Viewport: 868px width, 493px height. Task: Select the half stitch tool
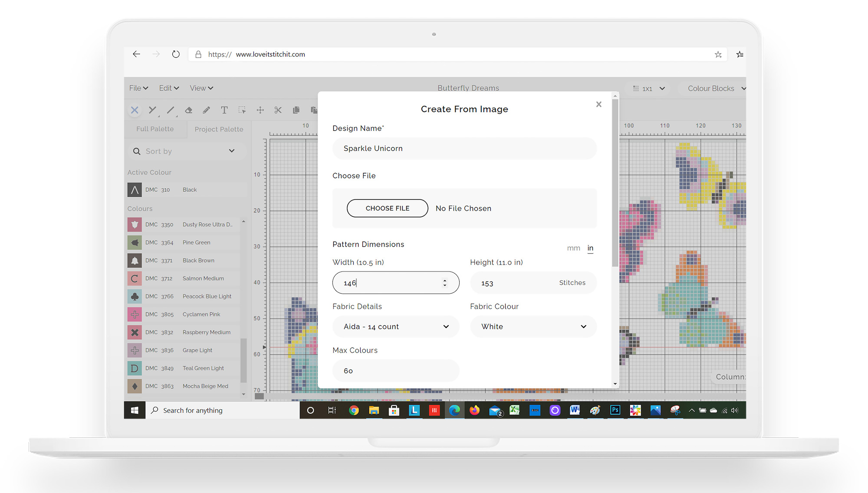pos(152,110)
